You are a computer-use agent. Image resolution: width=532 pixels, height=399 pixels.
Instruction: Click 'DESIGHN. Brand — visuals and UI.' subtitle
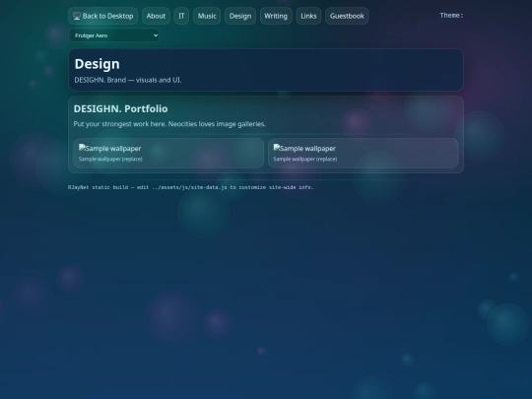(x=128, y=80)
